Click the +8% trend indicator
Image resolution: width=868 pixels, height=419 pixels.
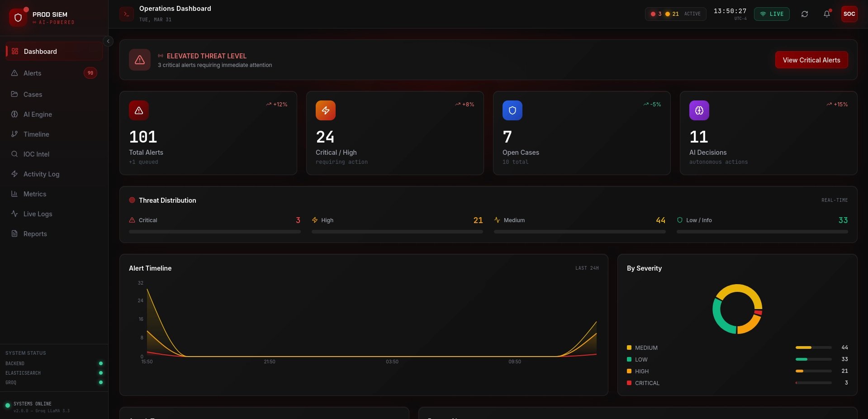(x=465, y=105)
